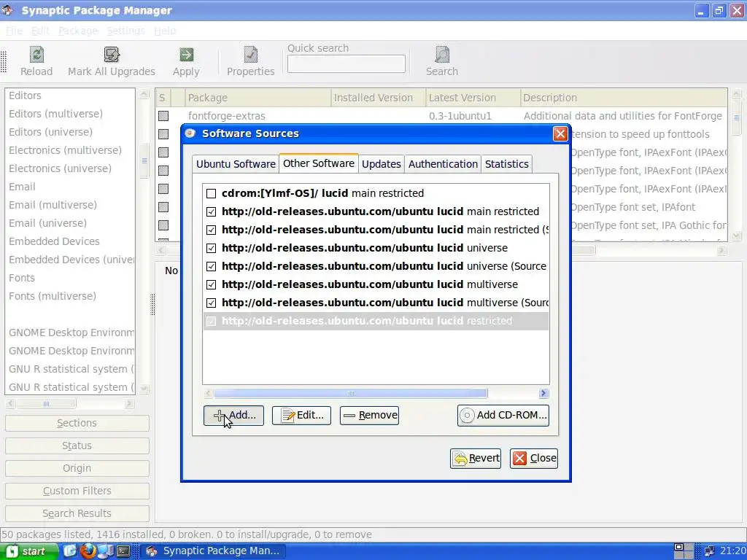Image resolution: width=747 pixels, height=560 pixels.
Task: Switch to the Ubuntu Software tab
Action: pyautogui.click(x=236, y=164)
